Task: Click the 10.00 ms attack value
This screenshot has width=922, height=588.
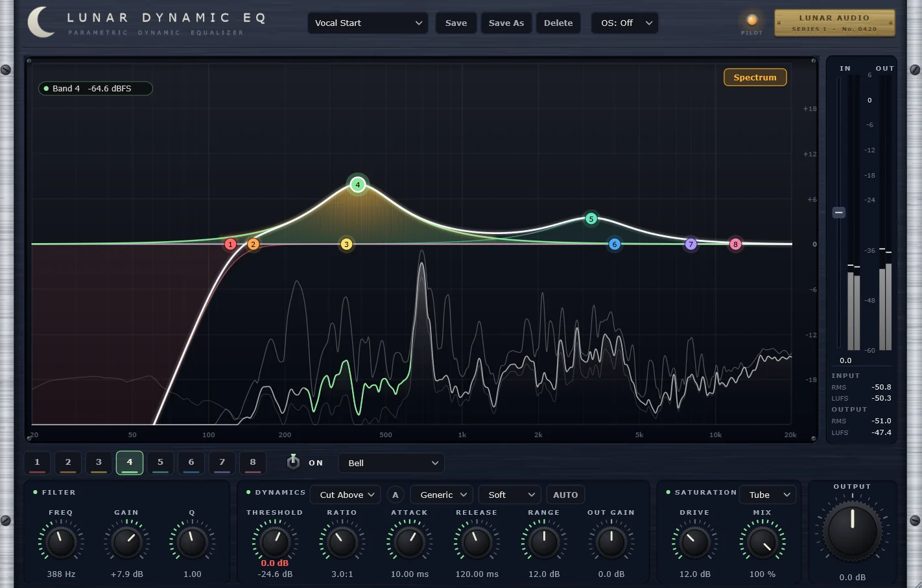Action: (x=409, y=574)
